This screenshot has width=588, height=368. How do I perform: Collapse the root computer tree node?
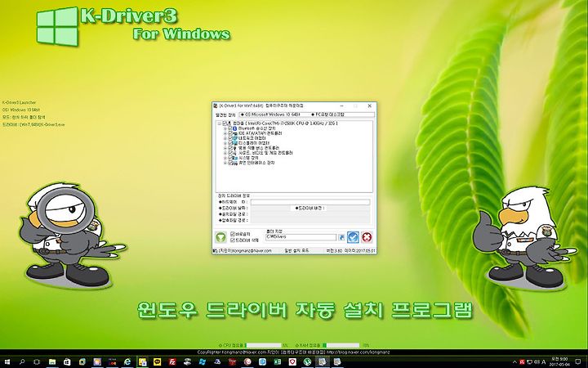[219, 123]
